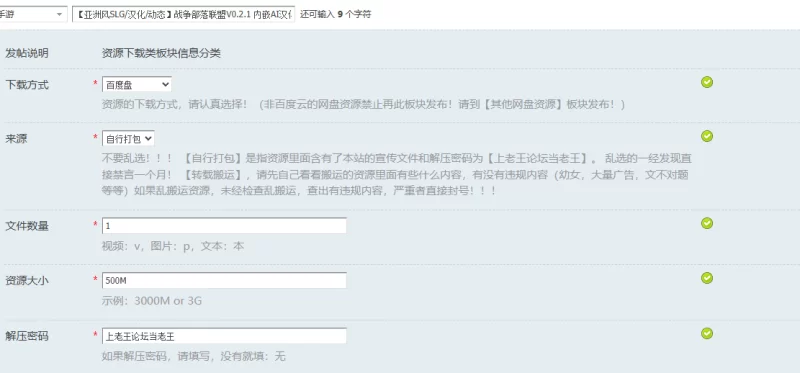Image resolution: width=800 pixels, height=373 pixels.
Task: Click the green checkmark for 下载方式
Action: pyautogui.click(x=707, y=82)
